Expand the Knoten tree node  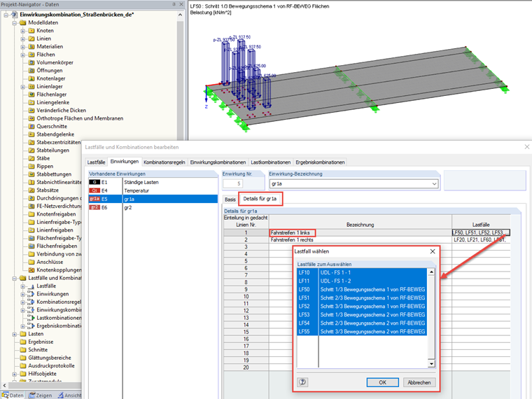(x=22, y=31)
